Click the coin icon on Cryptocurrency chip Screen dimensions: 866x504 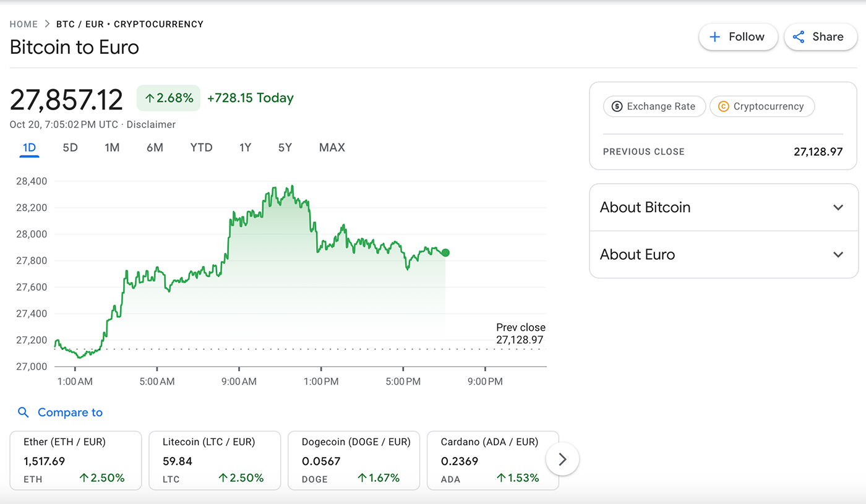click(723, 106)
